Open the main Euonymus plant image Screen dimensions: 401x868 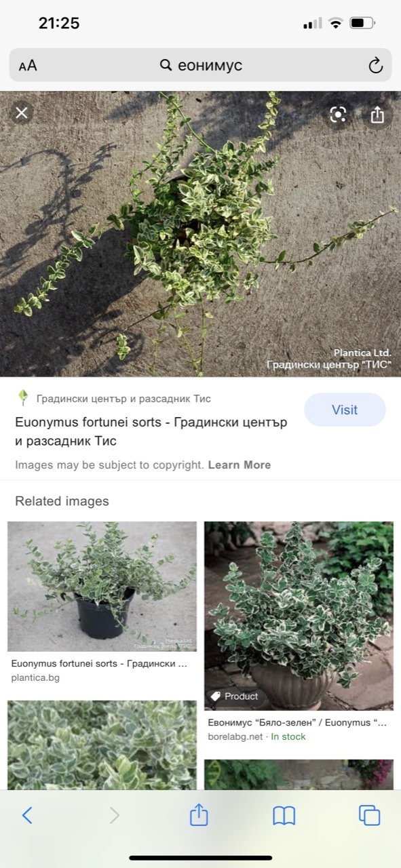tap(200, 233)
